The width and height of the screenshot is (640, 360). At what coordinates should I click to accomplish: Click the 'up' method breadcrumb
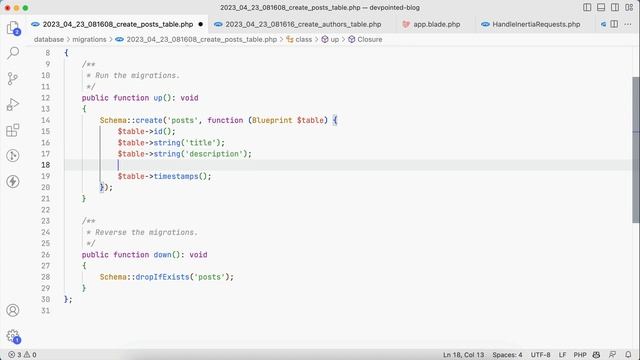(334, 39)
